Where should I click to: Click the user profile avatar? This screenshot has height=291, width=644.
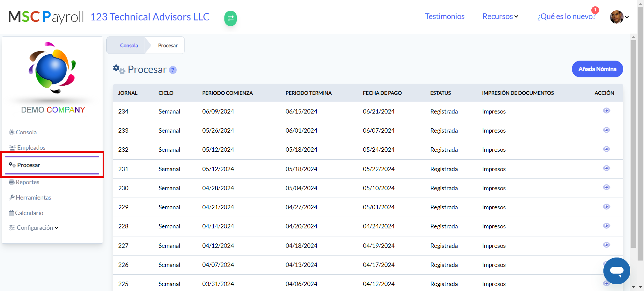[616, 17]
